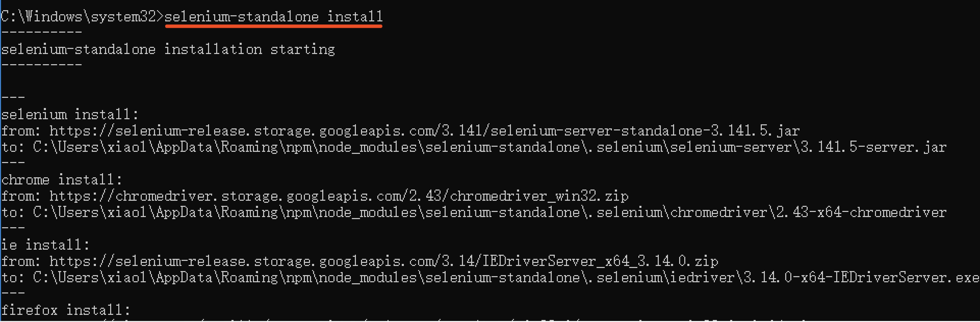Click the IEDriverServer_x64_3.14.0.zip URL

(x=383, y=261)
